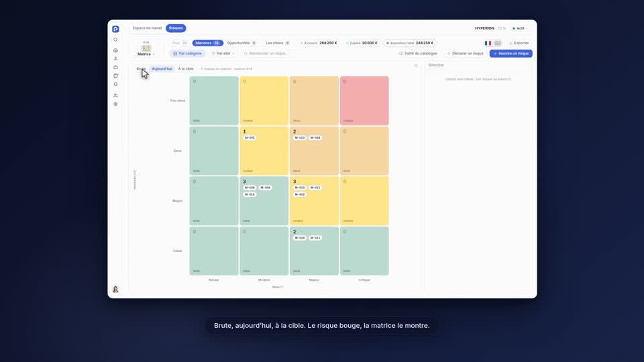Open notifications bell in the sidebar

(x=115, y=84)
